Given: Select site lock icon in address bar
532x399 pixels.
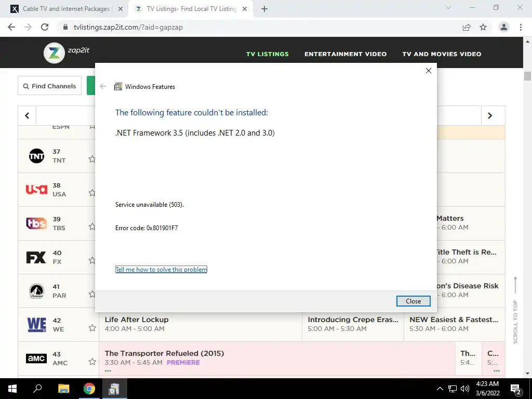Looking at the screenshot, I should (65, 27).
